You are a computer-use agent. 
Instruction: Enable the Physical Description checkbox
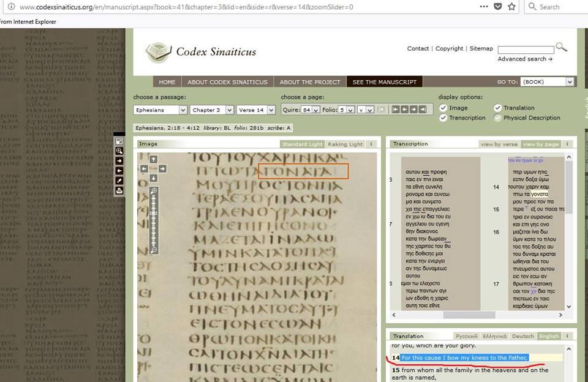click(x=497, y=118)
